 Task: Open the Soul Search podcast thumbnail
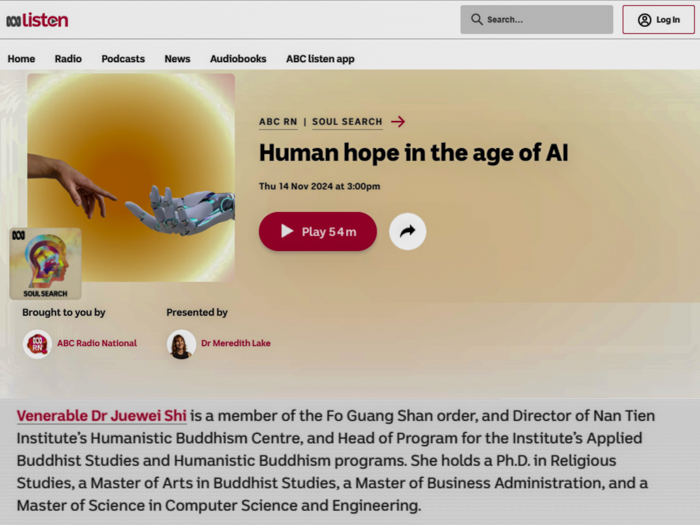[x=46, y=263]
